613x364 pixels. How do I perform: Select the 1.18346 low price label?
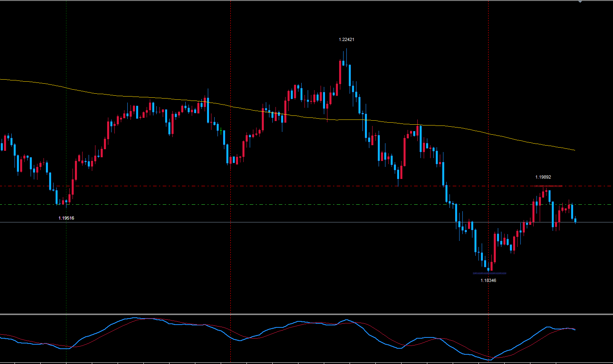pyautogui.click(x=488, y=280)
